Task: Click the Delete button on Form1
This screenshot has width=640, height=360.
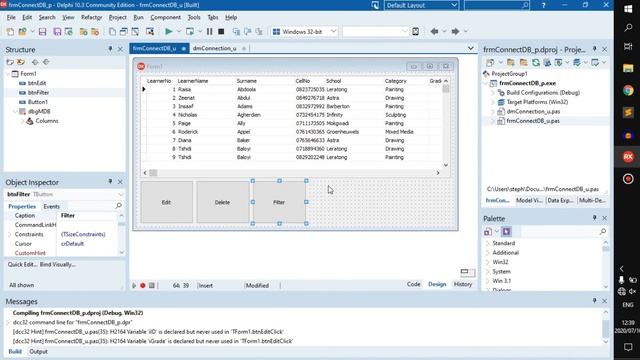Action: [222, 202]
